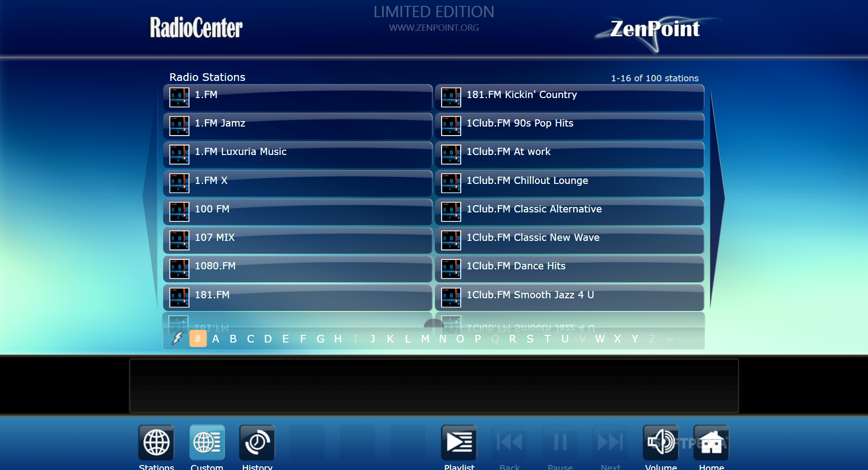This screenshot has width=868, height=470.
Task: Select the Custom stations icon
Action: [207, 442]
